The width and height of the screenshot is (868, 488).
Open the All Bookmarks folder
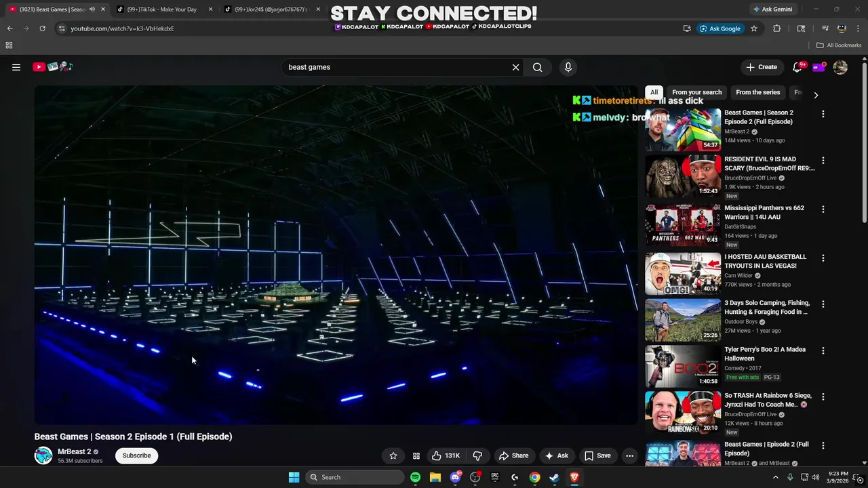pyautogui.click(x=839, y=45)
